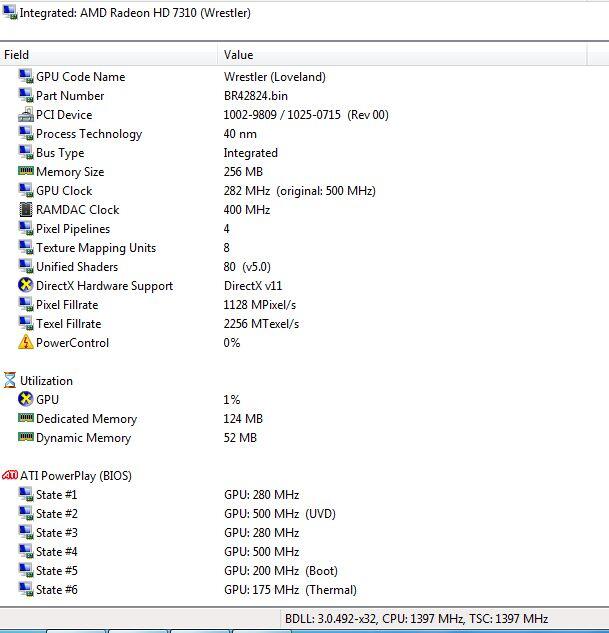
Task: Click the Field column header
Action: click(x=109, y=54)
